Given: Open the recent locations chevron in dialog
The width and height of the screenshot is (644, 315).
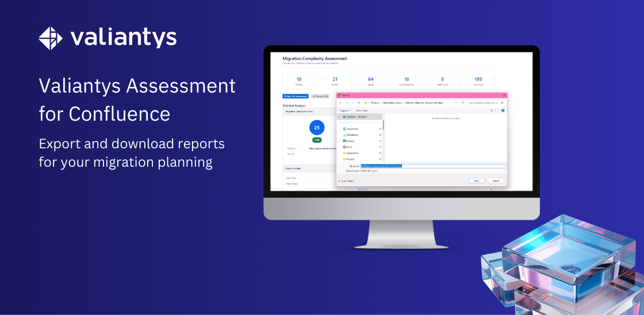Looking at the screenshot, I should tap(353, 103).
